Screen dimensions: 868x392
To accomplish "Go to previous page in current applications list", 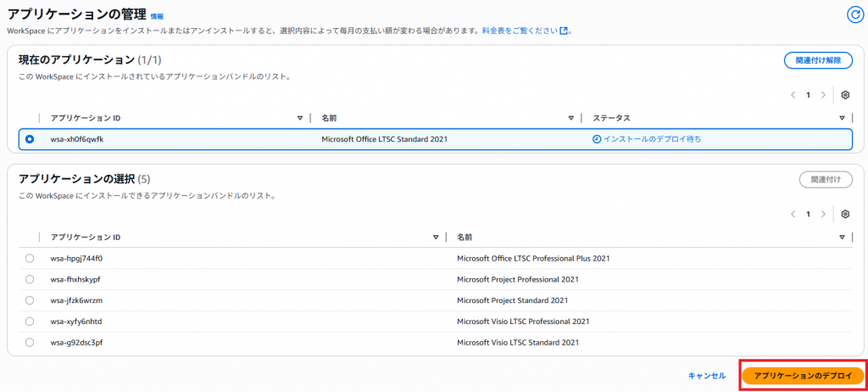I will click(x=793, y=95).
